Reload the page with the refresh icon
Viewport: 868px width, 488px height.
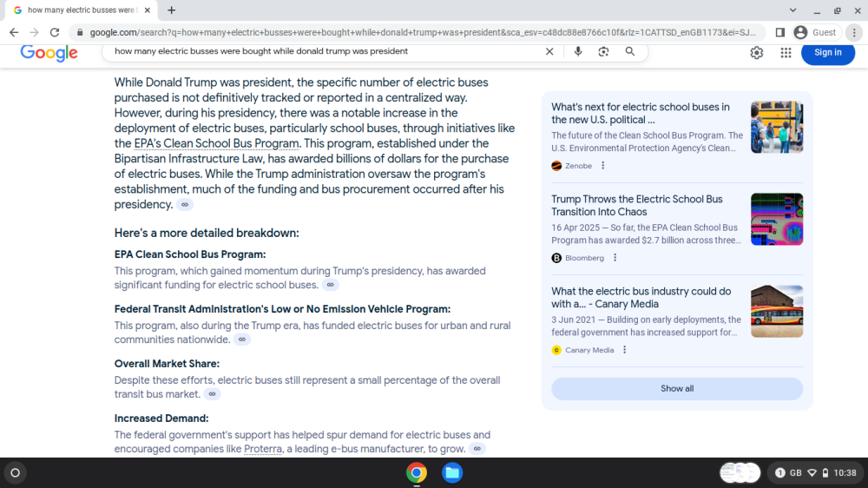54,33
